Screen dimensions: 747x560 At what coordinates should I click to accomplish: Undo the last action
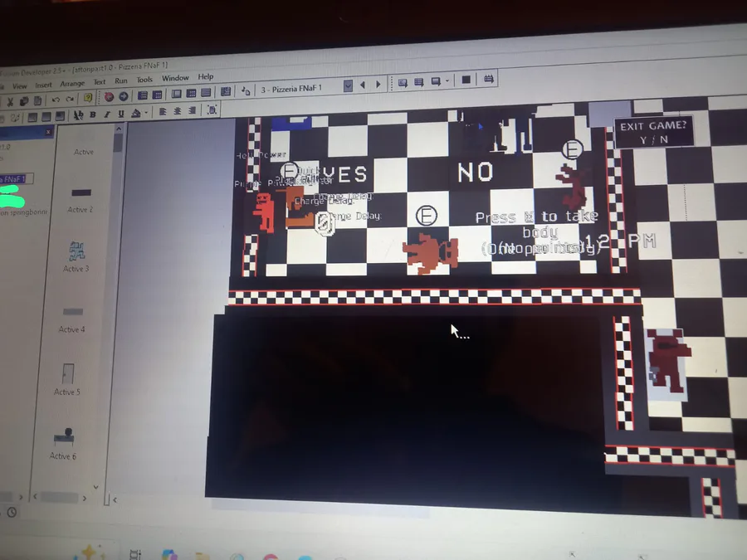pos(56,99)
